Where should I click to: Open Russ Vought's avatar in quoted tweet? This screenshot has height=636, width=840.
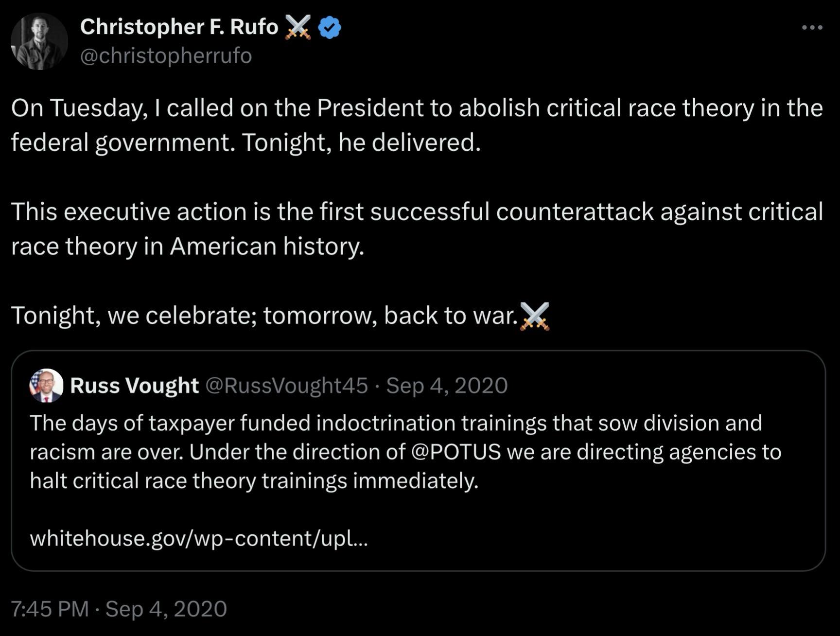pyautogui.click(x=47, y=386)
